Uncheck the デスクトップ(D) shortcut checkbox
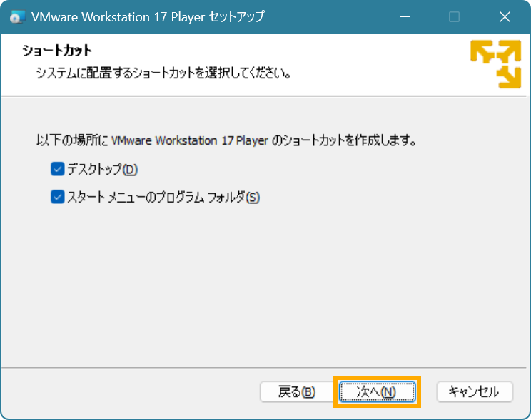The image size is (531, 420). [x=57, y=169]
